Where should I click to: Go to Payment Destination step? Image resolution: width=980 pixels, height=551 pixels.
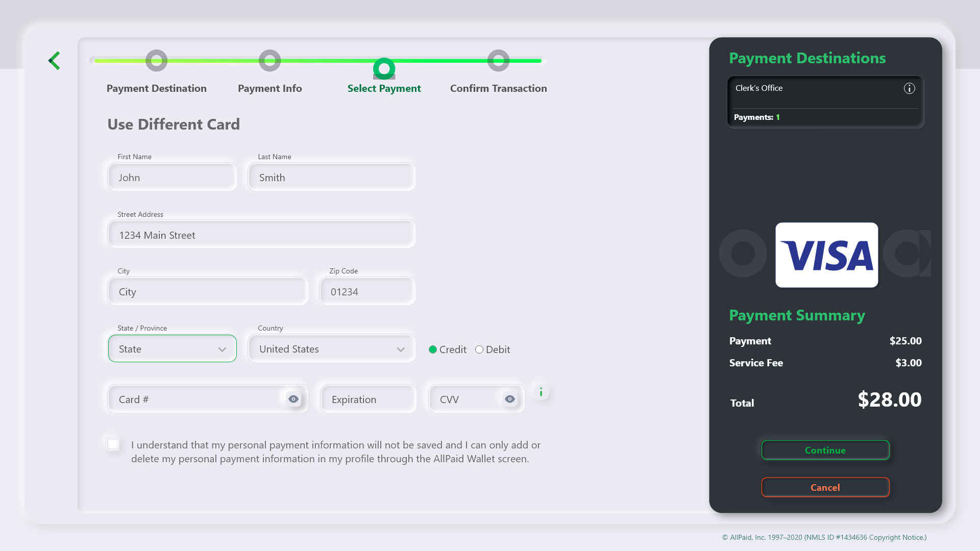coord(156,61)
